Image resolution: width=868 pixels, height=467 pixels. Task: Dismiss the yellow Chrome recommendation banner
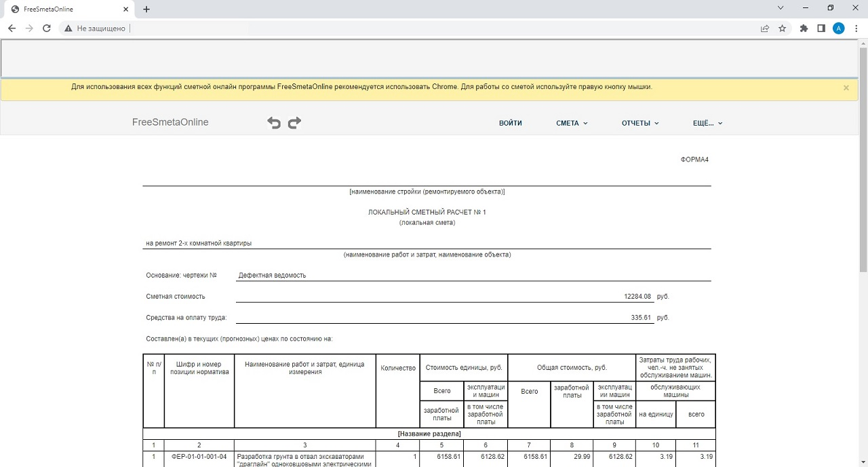point(846,88)
